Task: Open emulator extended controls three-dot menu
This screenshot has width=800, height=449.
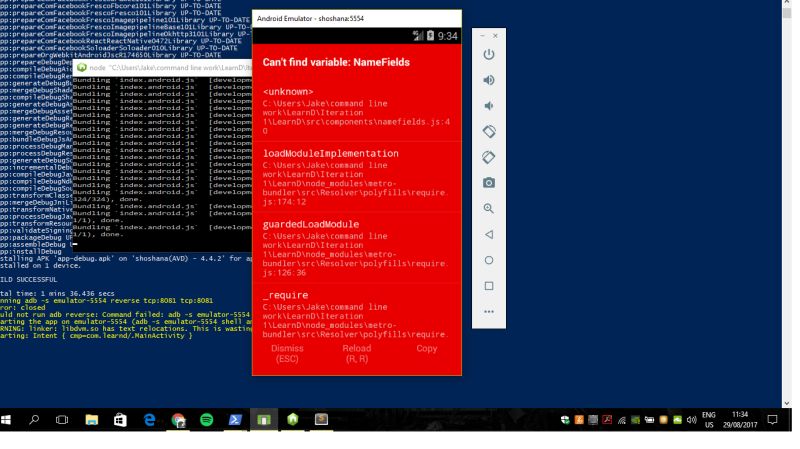Action: 489,311
